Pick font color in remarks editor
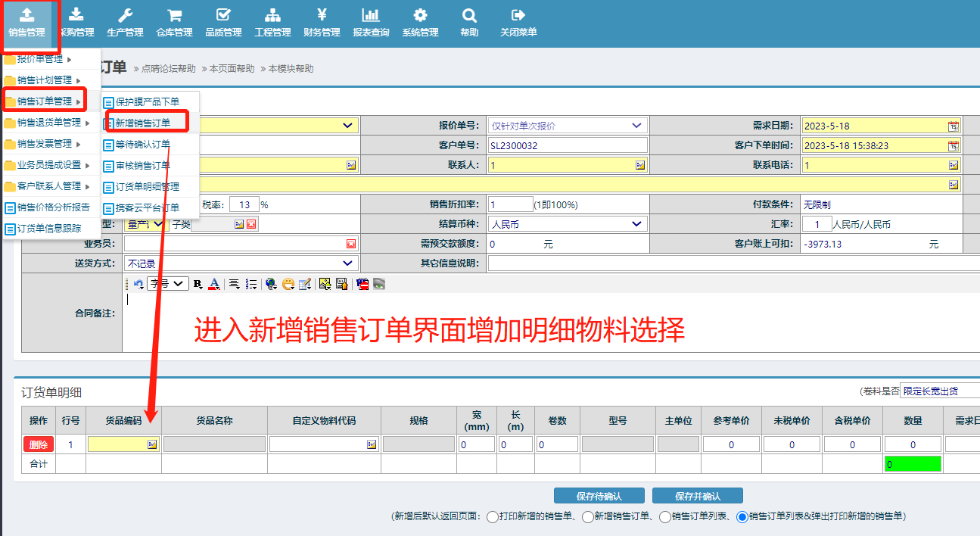The image size is (980, 536). click(214, 284)
